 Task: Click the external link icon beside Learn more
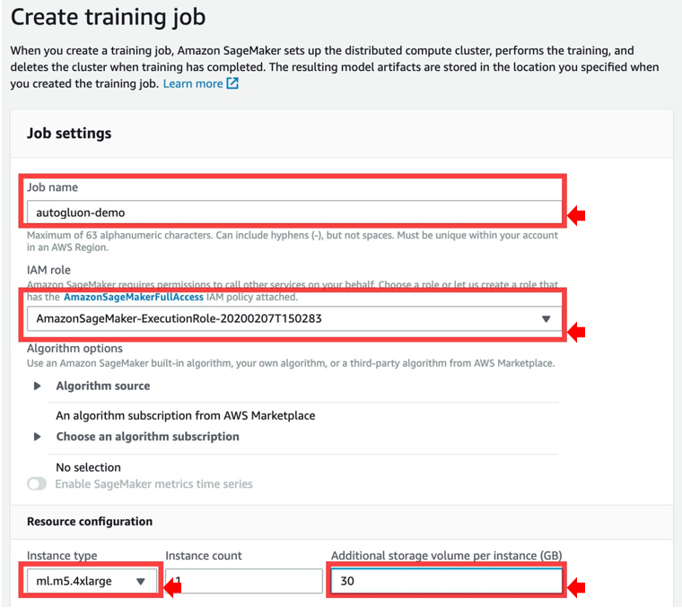[232, 83]
